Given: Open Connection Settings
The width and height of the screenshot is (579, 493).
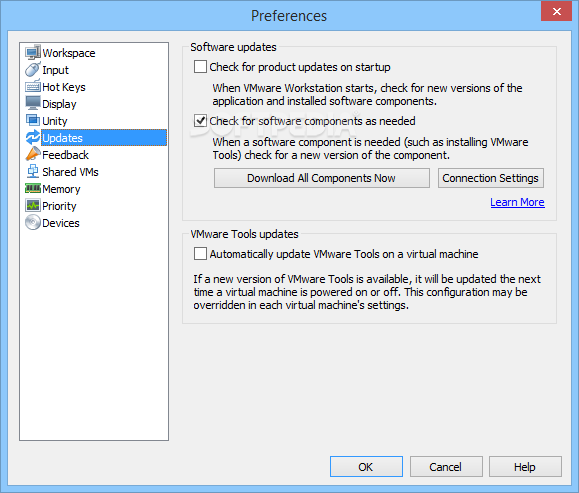Looking at the screenshot, I should tap(490, 178).
